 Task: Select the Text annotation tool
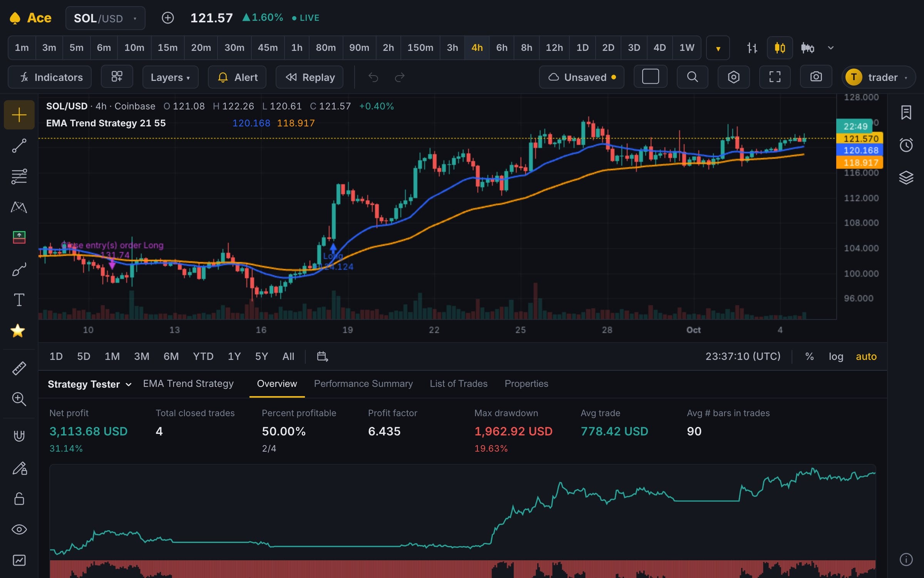[x=19, y=300]
